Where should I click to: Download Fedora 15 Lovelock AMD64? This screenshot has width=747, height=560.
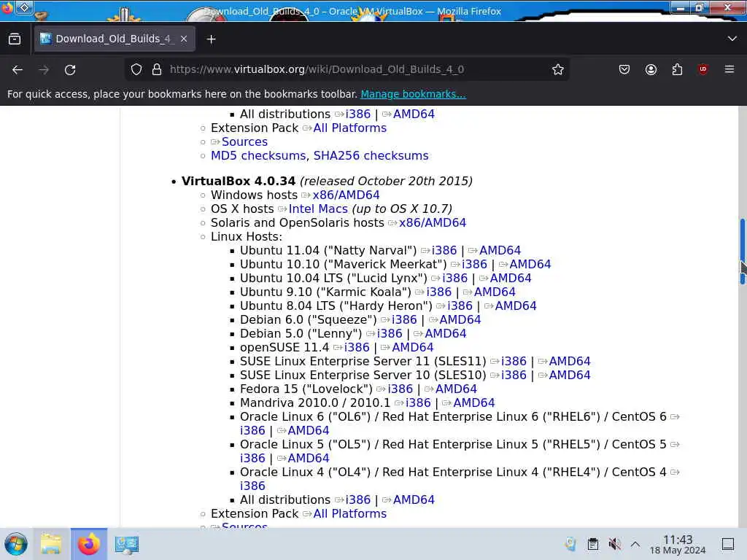[457, 389]
